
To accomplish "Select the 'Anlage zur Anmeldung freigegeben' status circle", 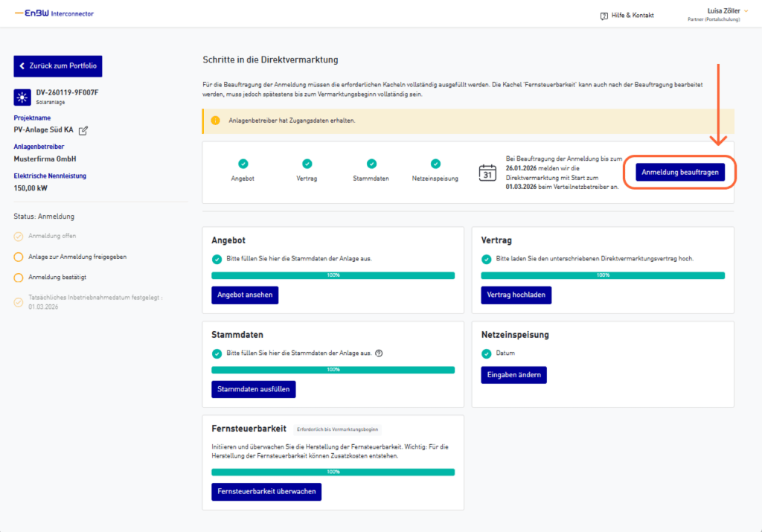I will pos(19,257).
